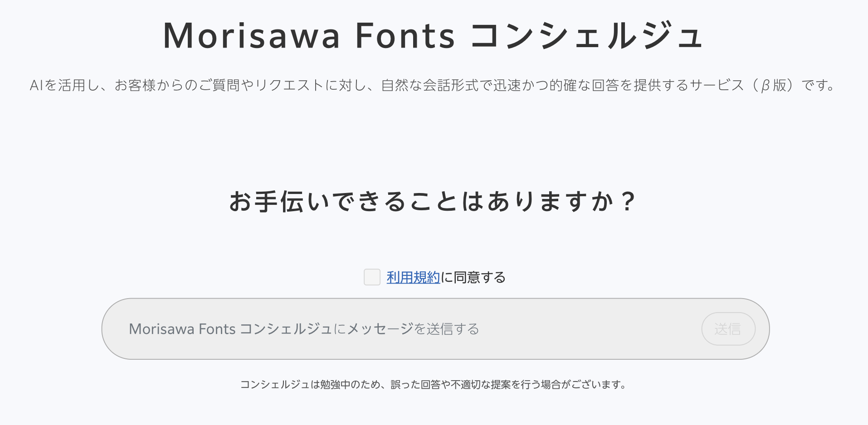868x425 pixels.
Task: Click the disclaimer starting コンシェルジュは勉強中
Action: click(x=434, y=385)
